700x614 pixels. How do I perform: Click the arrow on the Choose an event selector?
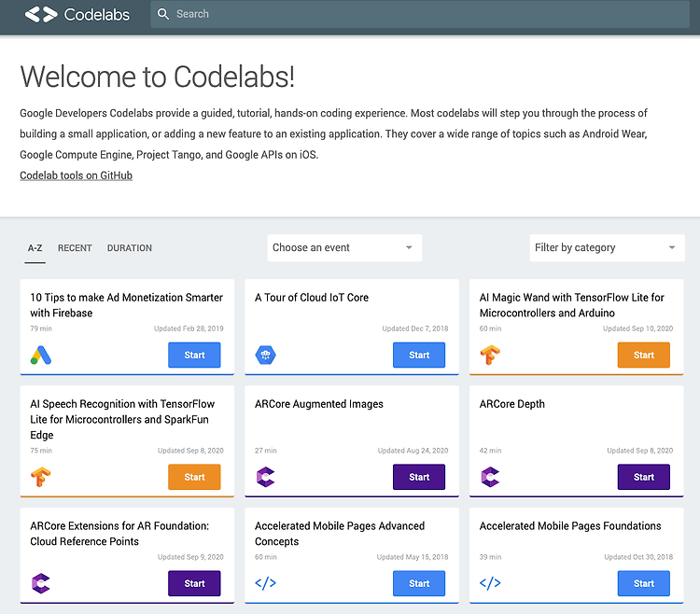(x=409, y=247)
